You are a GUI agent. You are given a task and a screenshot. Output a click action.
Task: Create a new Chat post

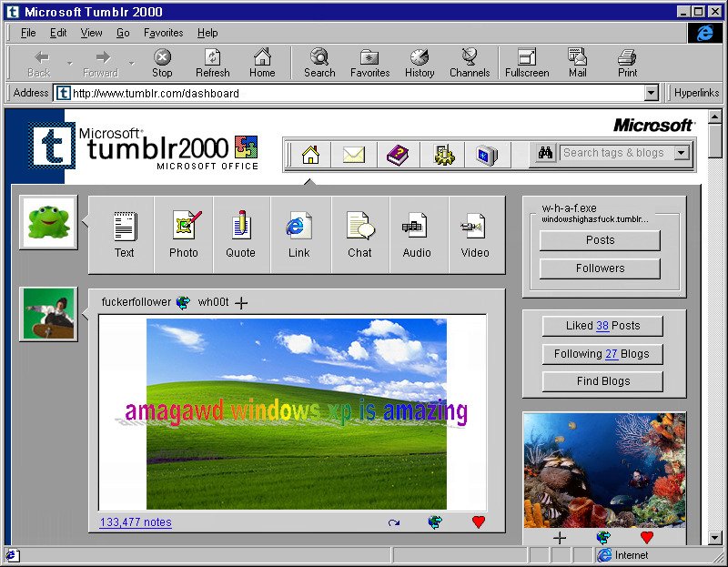[x=359, y=235]
